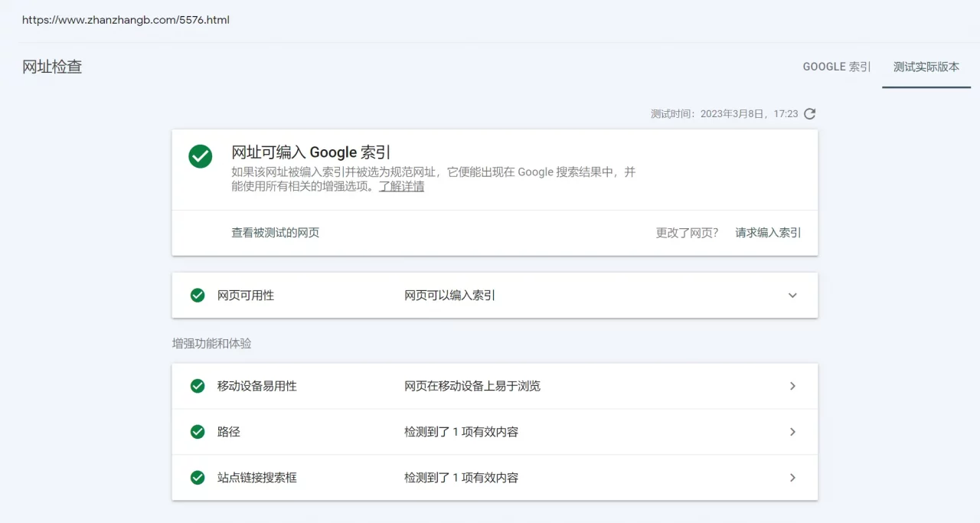
Task: Open 站点链接搜索框 details via right chevron
Action: pyautogui.click(x=792, y=478)
